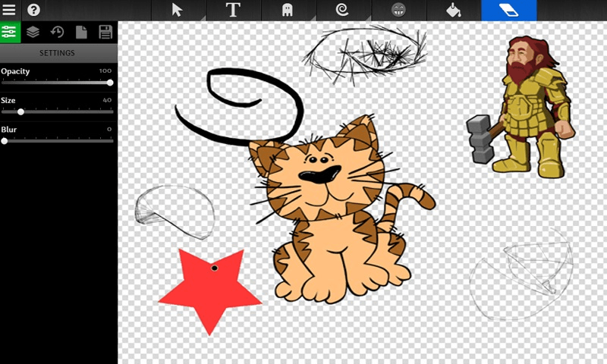Screen dimensions: 607x364
Task: Open the history panel
Action: coord(57,32)
